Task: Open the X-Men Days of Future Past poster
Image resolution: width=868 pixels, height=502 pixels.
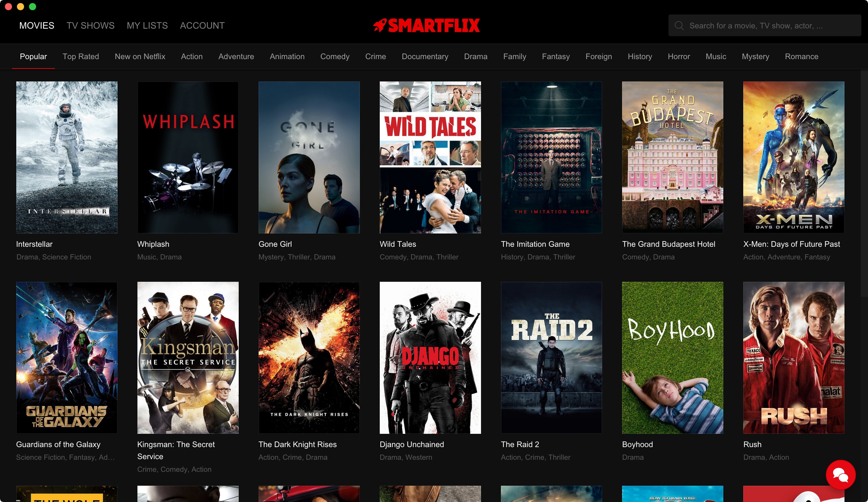Action: 794,157
